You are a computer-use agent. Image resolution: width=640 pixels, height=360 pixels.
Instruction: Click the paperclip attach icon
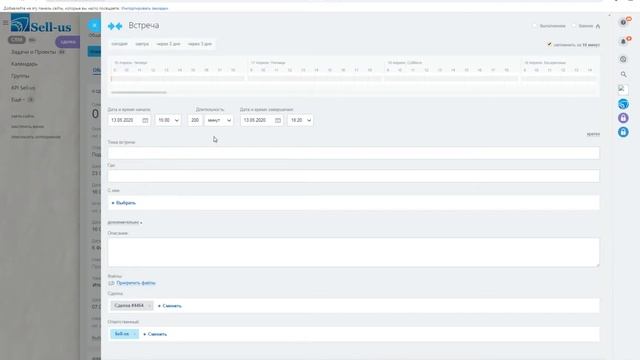click(x=111, y=283)
